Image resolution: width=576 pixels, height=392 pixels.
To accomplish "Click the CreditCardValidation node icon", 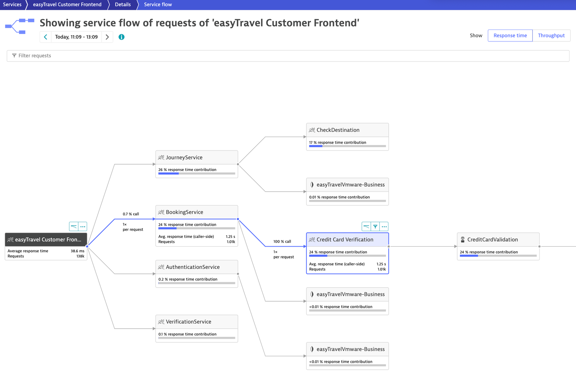I will [463, 239].
